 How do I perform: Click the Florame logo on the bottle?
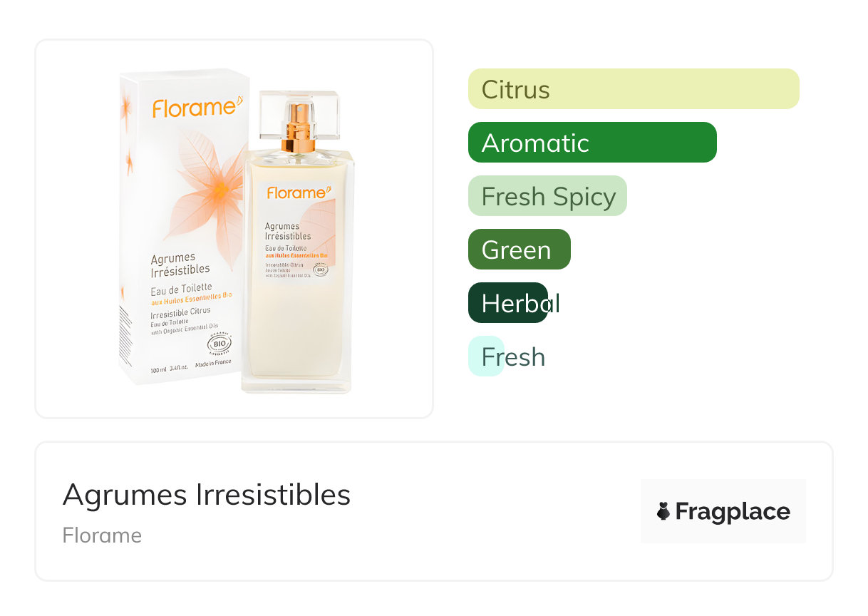[x=299, y=192]
